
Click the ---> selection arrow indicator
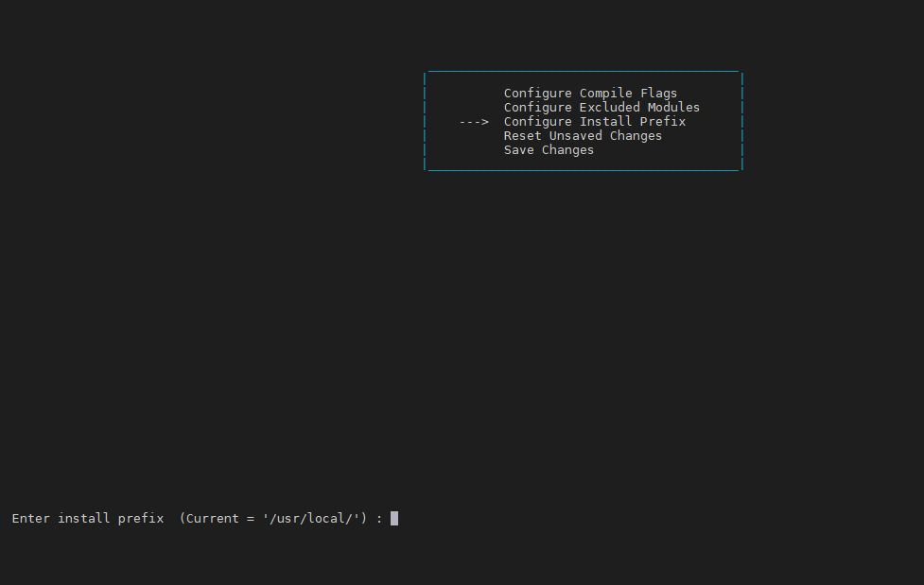click(x=473, y=122)
